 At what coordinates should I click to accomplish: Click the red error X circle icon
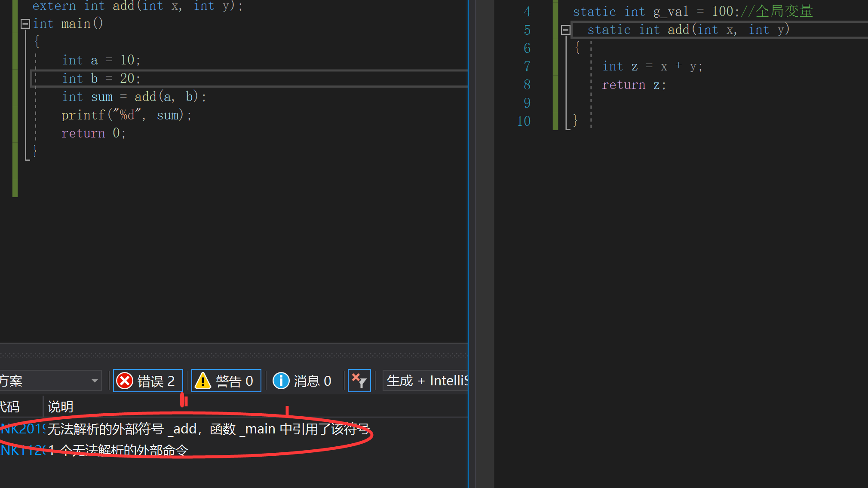125,381
